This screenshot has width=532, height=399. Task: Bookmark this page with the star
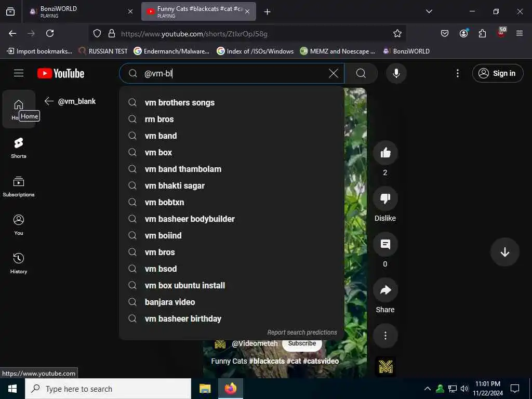point(397,33)
